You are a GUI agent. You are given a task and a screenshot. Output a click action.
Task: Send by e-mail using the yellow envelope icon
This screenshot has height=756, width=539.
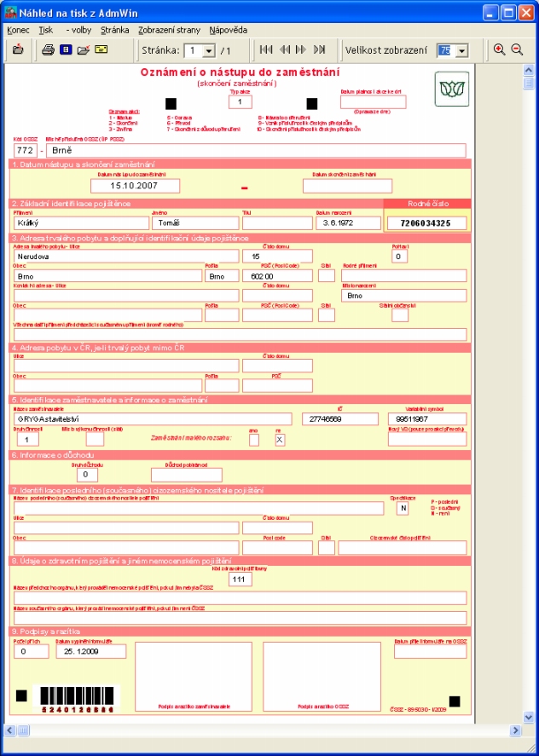[x=101, y=49]
